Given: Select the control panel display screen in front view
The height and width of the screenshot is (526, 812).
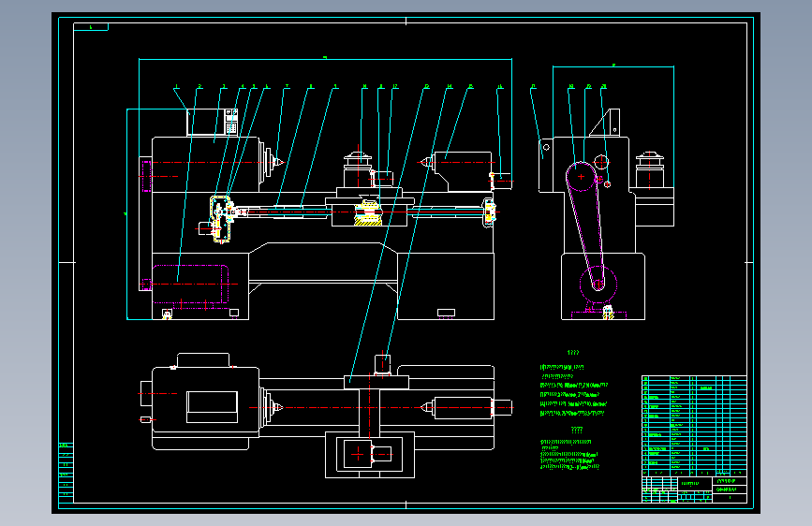Looking at the screenshot, I should 206,123.
